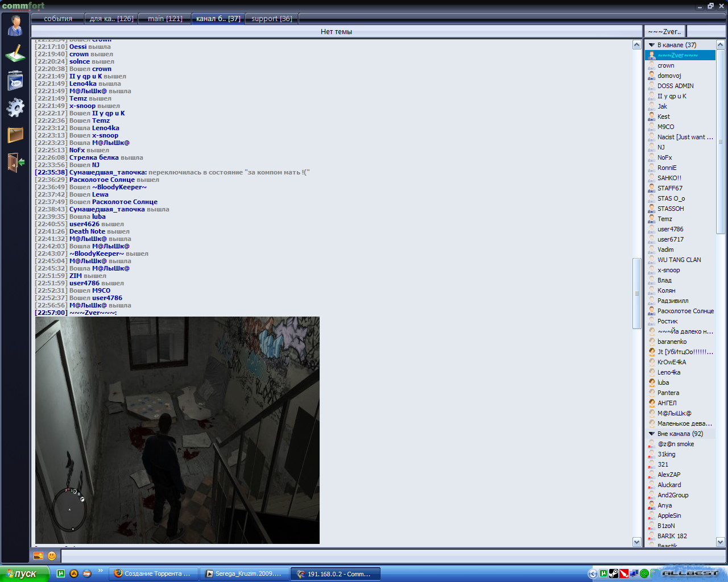Screen dimensions: 728x582
Task: Click the message input field
Action: pyautogui.click(x=392, y=556)
